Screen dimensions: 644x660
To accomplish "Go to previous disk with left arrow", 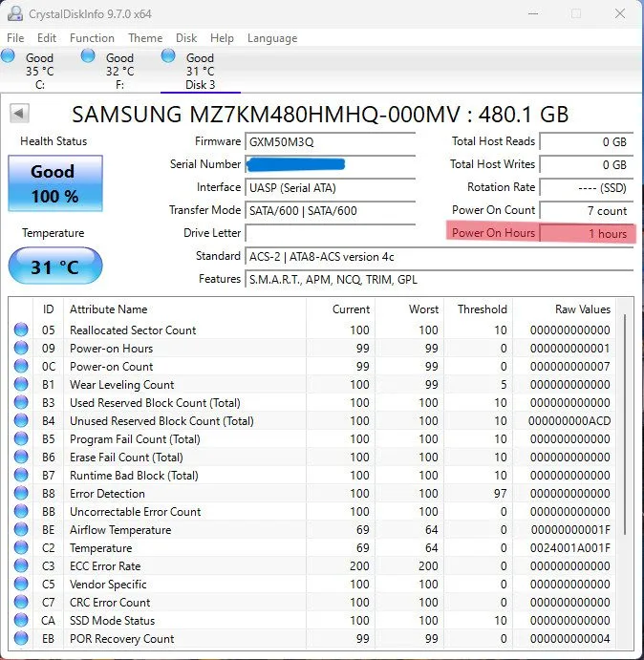I will (19, 114).
